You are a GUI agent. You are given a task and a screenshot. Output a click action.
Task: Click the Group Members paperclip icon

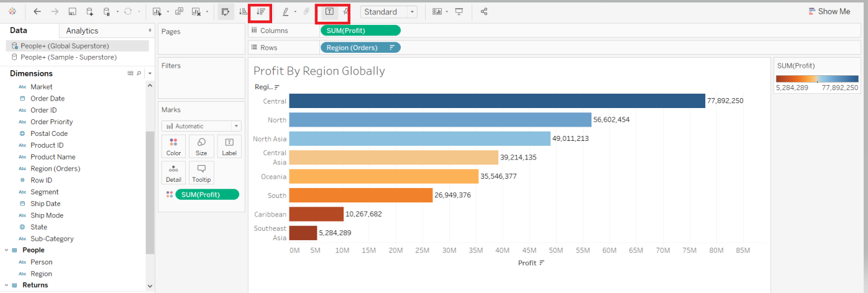(306, 11)
